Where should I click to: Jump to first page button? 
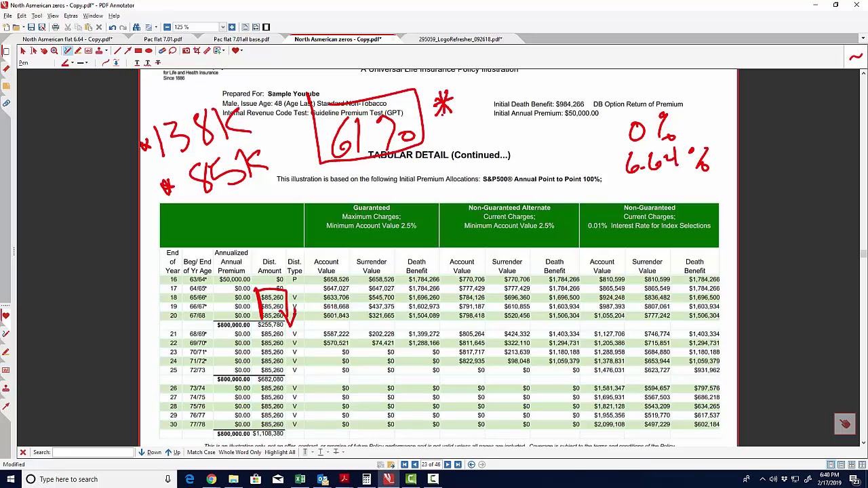point(405,464)
